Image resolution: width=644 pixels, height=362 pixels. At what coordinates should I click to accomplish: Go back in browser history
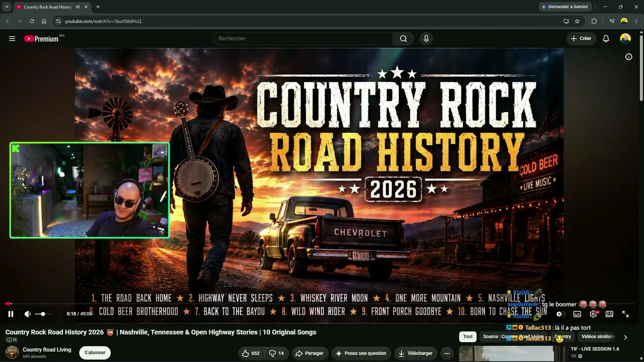coord(8,21)
